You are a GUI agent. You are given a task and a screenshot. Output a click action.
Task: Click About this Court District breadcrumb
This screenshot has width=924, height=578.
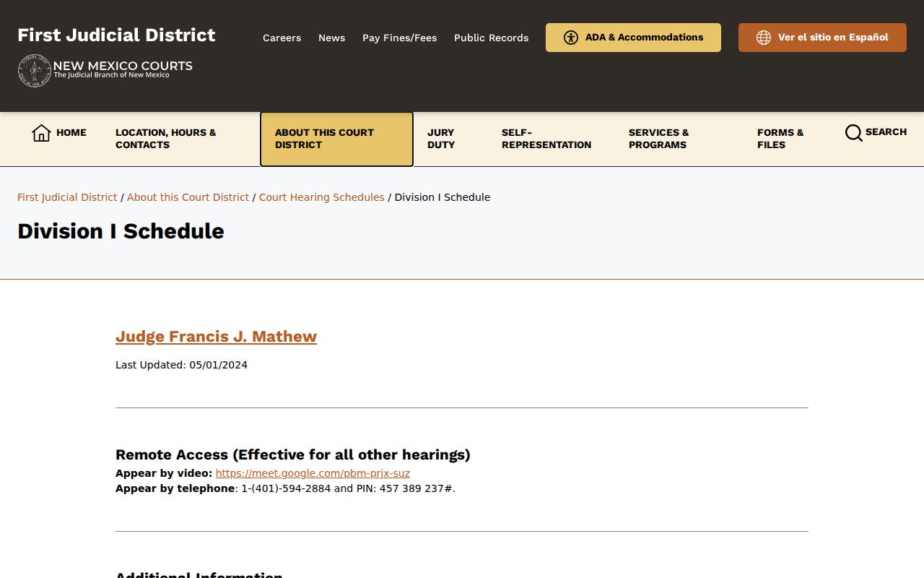(188, 197)
